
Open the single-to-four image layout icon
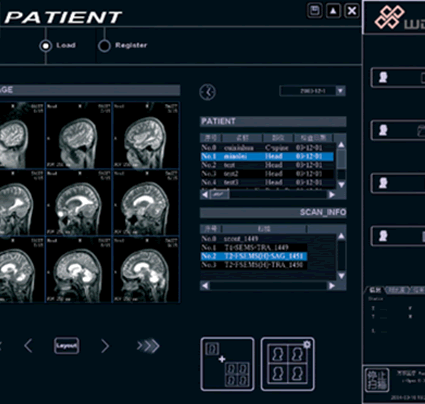[227, 364]
